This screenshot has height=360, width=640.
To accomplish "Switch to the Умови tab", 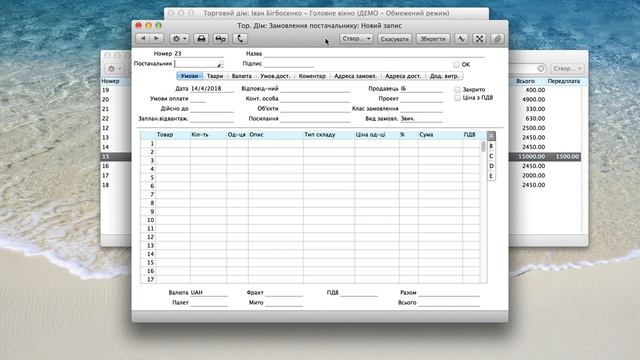I will click(189, 76).
